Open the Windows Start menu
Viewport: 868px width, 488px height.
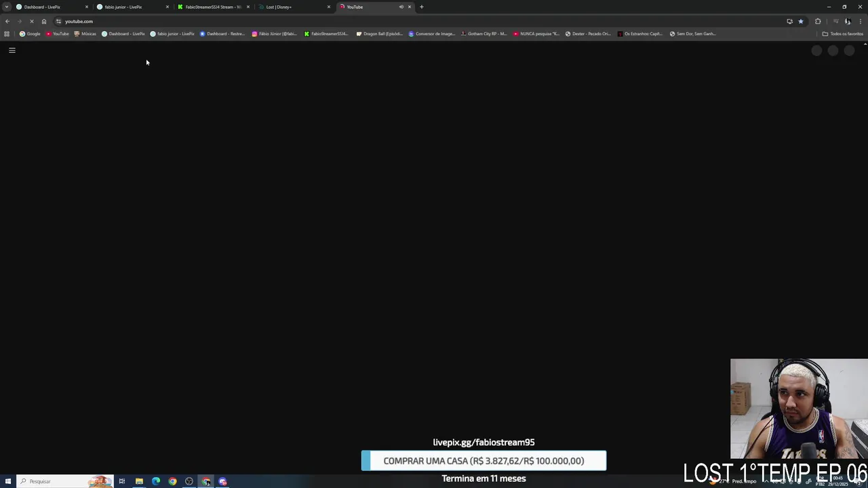coord(7,481)
